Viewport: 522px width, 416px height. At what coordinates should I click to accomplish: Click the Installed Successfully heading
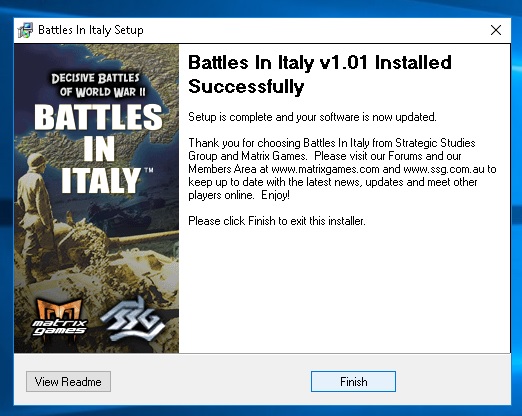320,74
